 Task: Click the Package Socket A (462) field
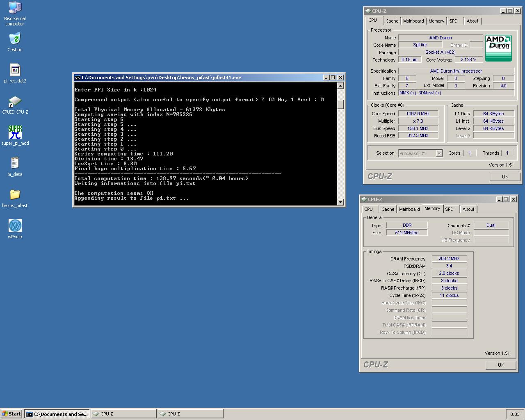pyautogui.click(x=440, y=52)
